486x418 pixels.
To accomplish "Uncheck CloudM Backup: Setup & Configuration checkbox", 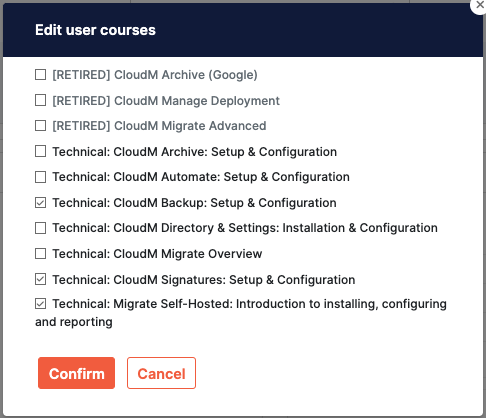I will coord(41,203).
